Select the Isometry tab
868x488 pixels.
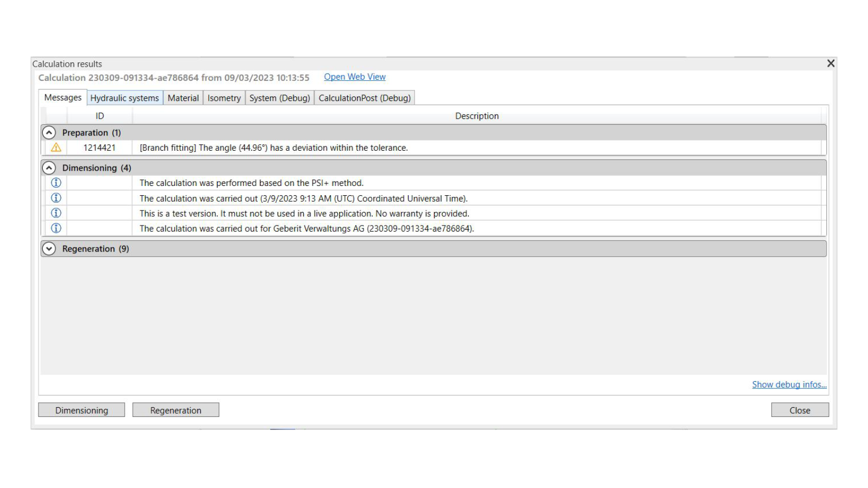pyautogui.click(x=224, y=98)
